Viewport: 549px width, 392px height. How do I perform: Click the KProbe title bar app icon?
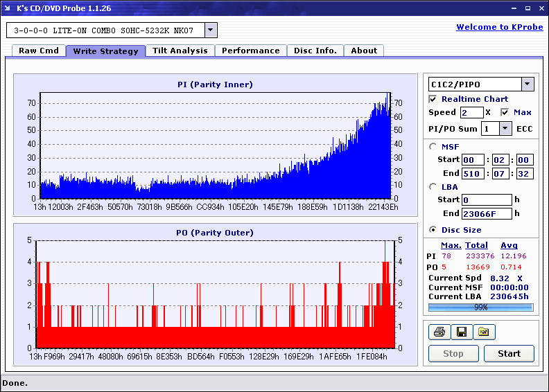tap(8, 8)
